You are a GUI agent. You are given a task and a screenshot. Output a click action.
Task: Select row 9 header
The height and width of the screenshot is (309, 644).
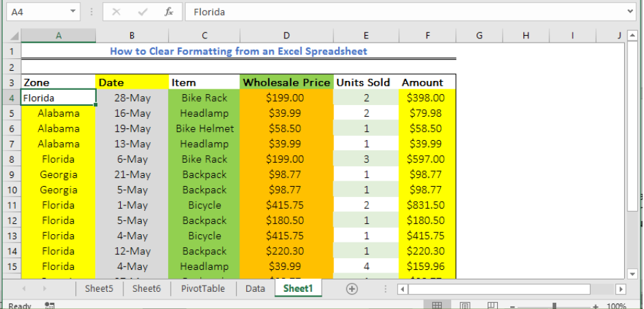[x=12, y=174]
